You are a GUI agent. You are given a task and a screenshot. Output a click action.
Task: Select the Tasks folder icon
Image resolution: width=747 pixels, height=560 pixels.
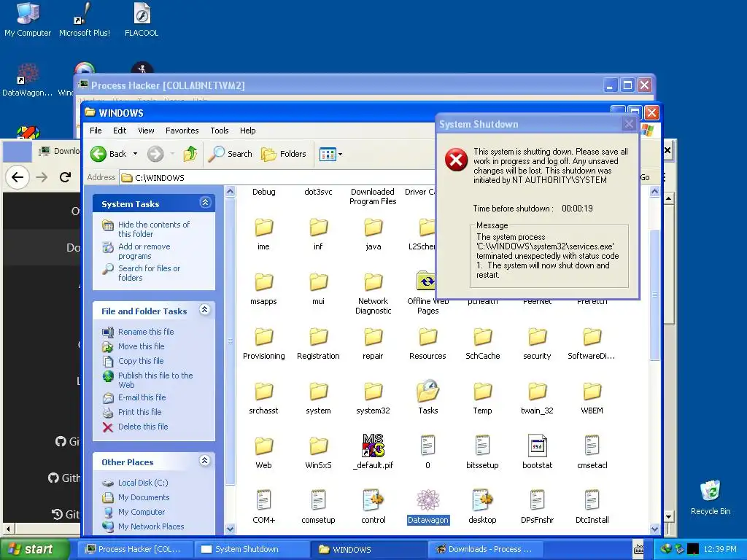point(427,391)
